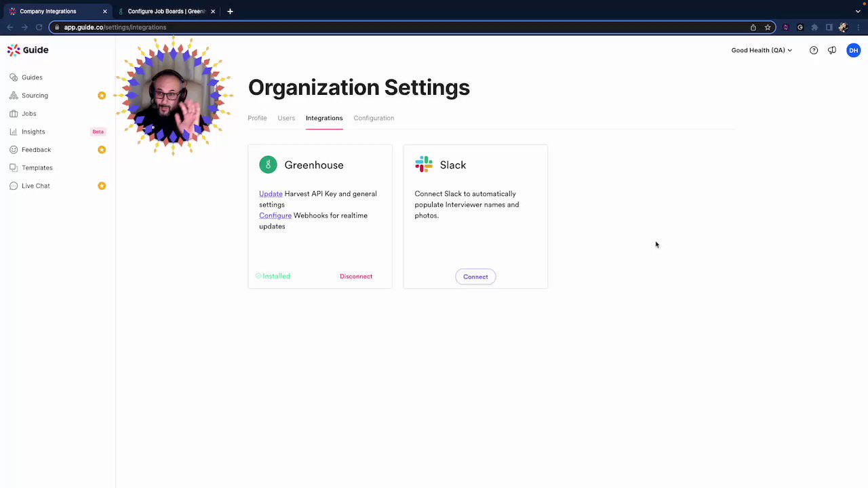Viewport: 868px width, 488px height.
Task: Click the Guide logo in sidebar
Action: point(28,50)
